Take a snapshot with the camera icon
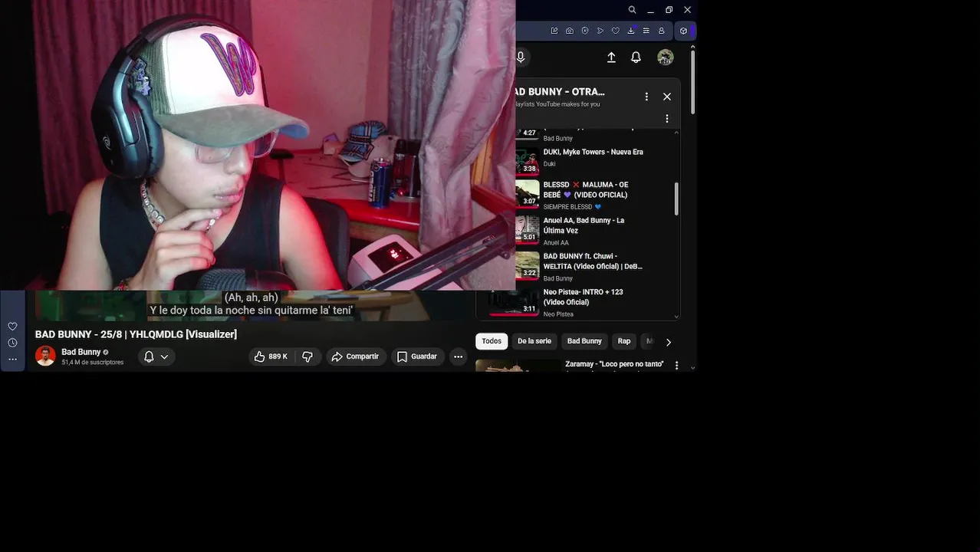 570,31
